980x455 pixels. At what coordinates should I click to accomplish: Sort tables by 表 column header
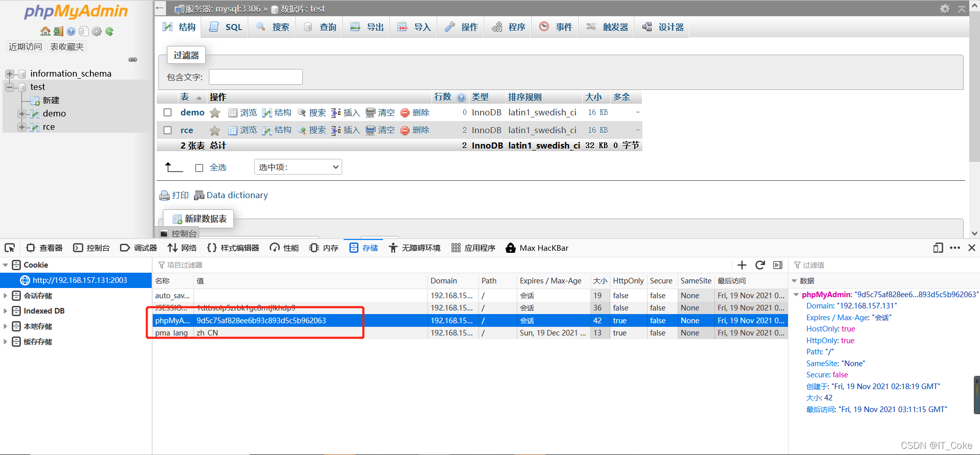[184, 97]
